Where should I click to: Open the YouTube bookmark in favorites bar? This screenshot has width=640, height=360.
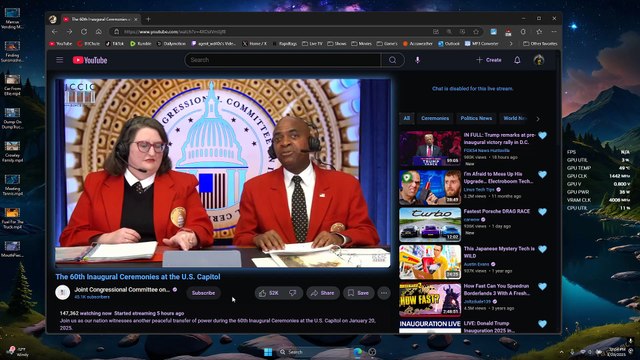[60, 44]
